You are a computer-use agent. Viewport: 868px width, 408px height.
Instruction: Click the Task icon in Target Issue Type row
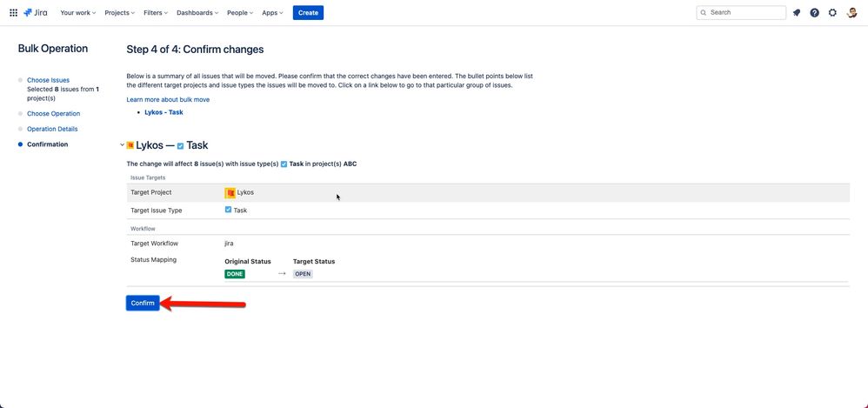(228, 210)
